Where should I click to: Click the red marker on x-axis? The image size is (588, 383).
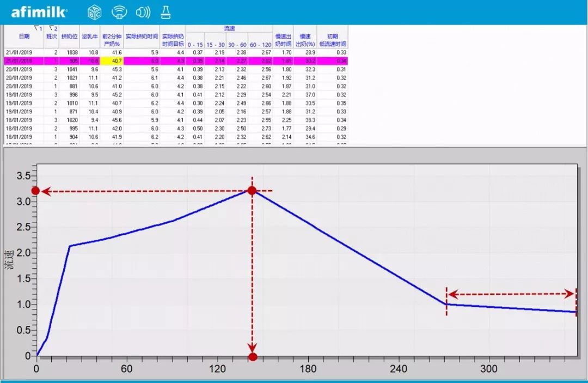pyautogui.click(x=253, y=357)
